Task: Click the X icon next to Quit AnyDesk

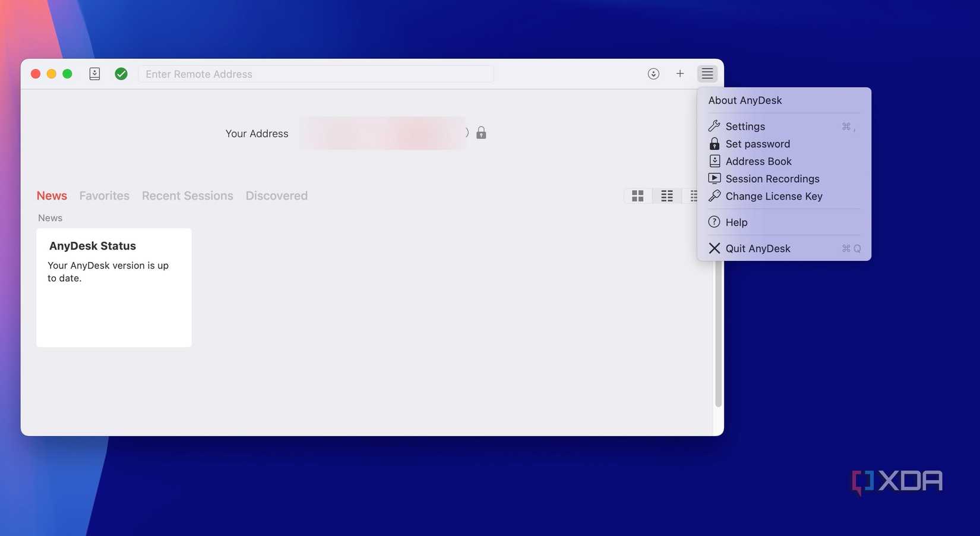Action: point(714,248)
